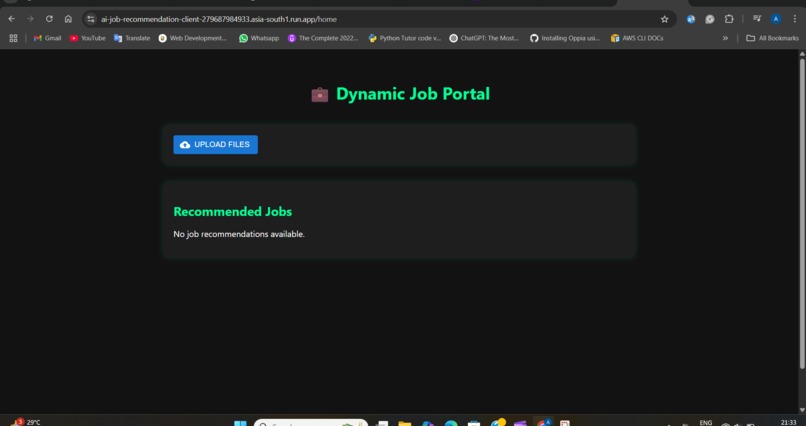Screen dimensions: 806x426
Task: Open the Whatsapp bookmark
Action: coord(259,38)
